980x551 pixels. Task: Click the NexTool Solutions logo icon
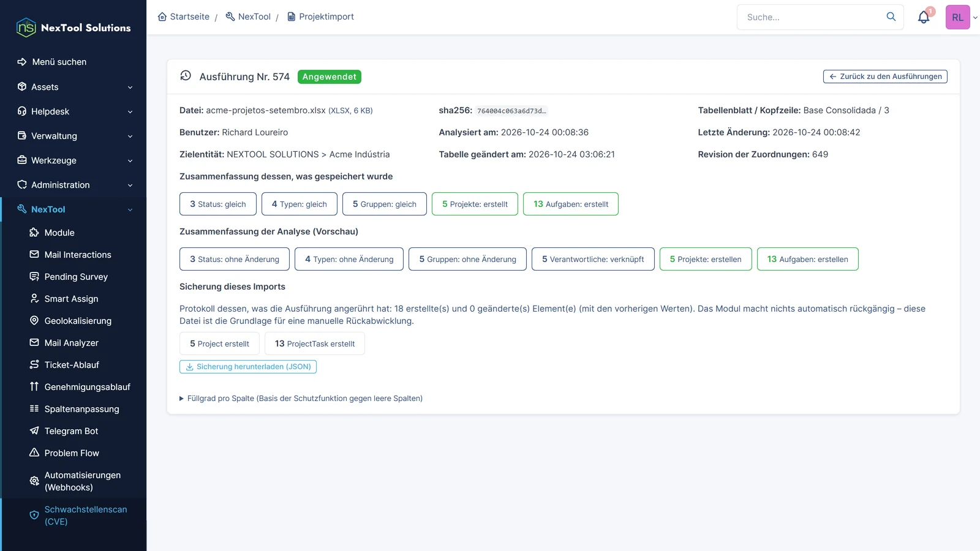(x=26, y=28)
